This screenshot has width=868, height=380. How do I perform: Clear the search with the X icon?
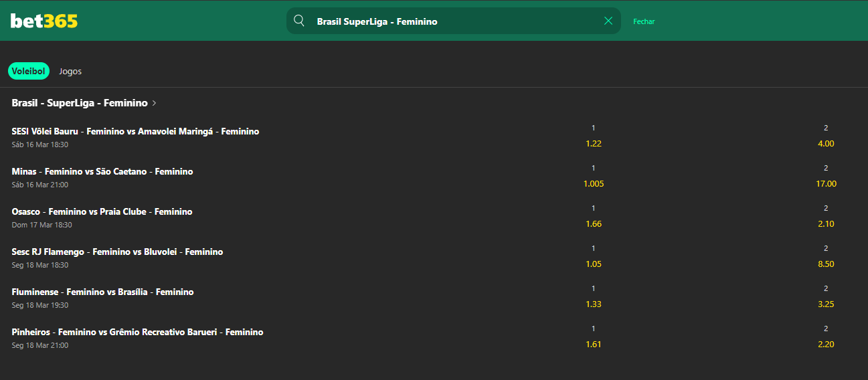tap(608, 21)
